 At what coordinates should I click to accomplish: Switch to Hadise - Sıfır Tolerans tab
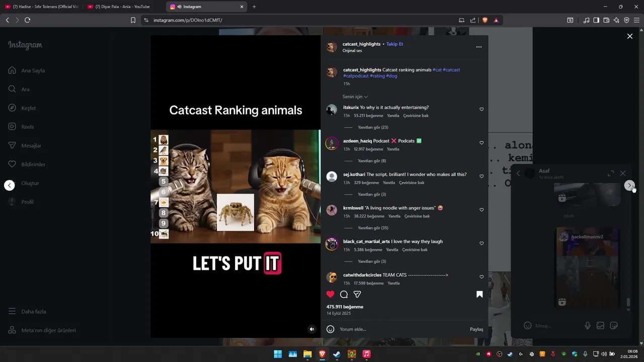point(42,7)
